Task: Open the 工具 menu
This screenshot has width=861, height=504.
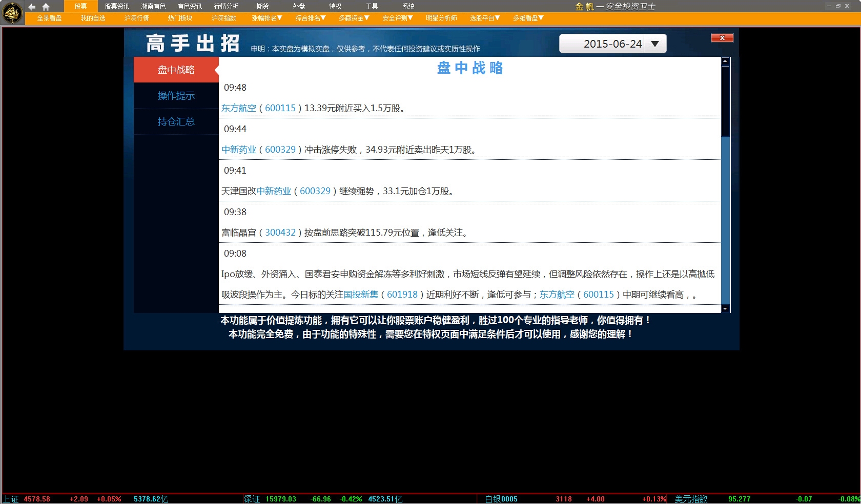Action: (x=372, y=6)
